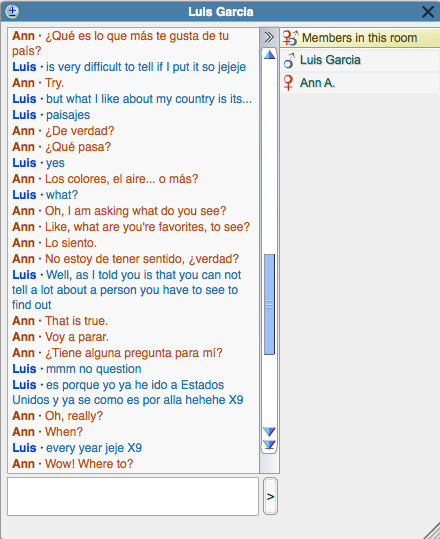The height and width of the screenshot is (539, 440).
Task: Click the plus/minus icon in title bar
Action: pos(13,12)
